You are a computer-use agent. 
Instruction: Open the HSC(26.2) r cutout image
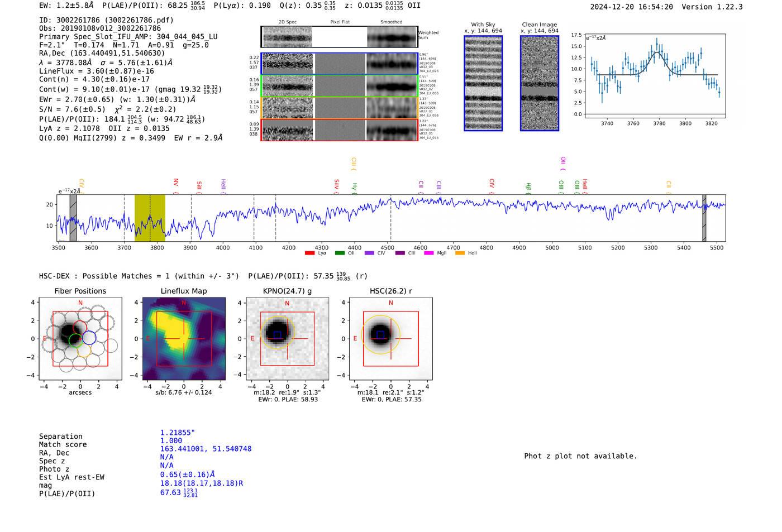390,339
